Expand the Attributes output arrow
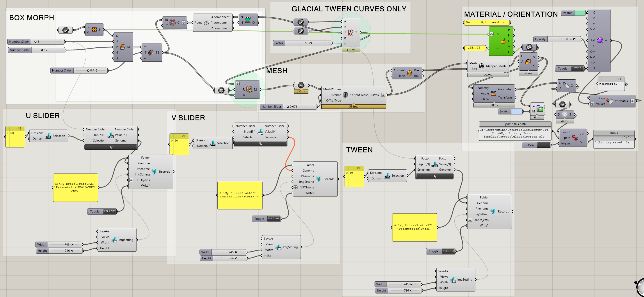Image resolution: width=644 pixels, height=297 pixels. click(632, 101)
